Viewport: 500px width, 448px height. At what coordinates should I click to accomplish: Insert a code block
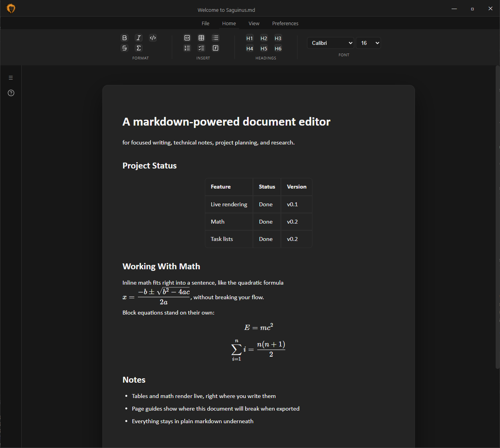click(187, 38)
